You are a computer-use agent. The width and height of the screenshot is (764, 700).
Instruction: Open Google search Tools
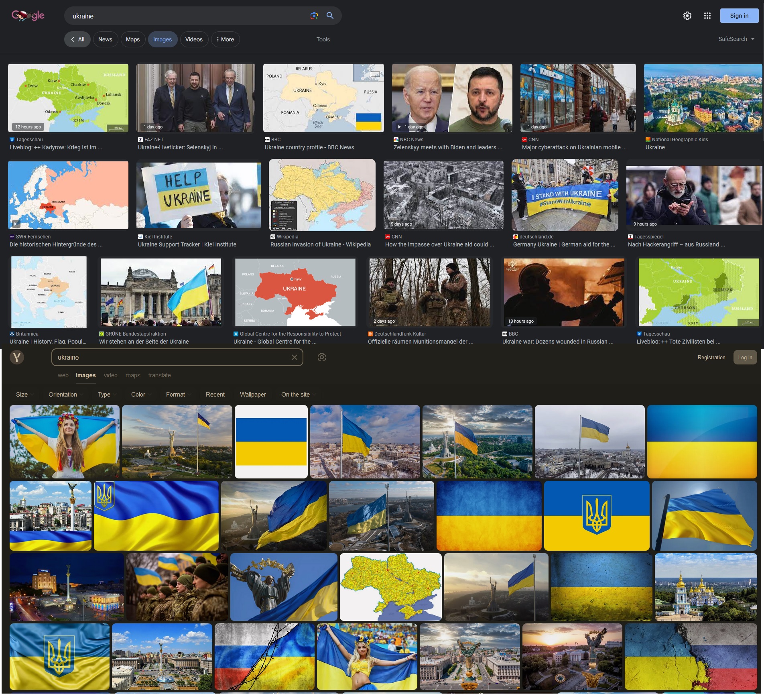pyautogui.click(x=323, y=39)
